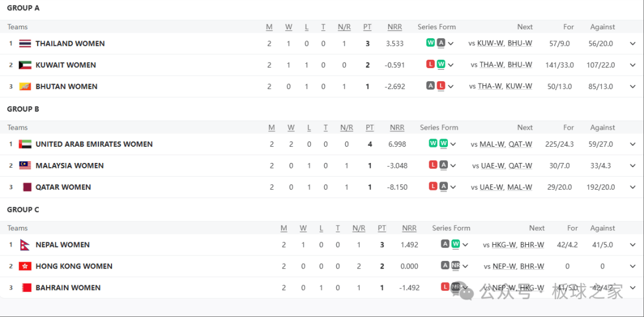Image resolution: width=644 pixels, height=317 pixels.
Task: Click HKG-W link in Nepal Women row
Action: pyautogui.click(x=504, y=245)
